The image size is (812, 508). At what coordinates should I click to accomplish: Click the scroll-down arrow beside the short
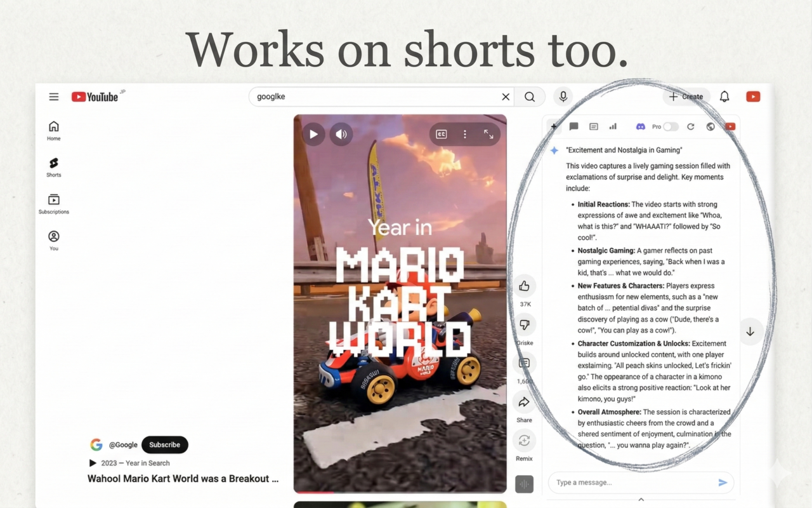(x=750, y=331)
